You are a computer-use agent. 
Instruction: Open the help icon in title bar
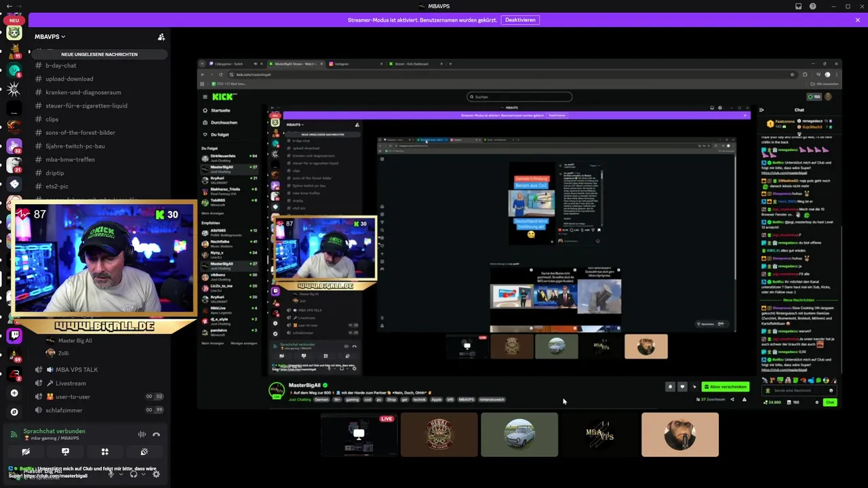tap(812, 6)
